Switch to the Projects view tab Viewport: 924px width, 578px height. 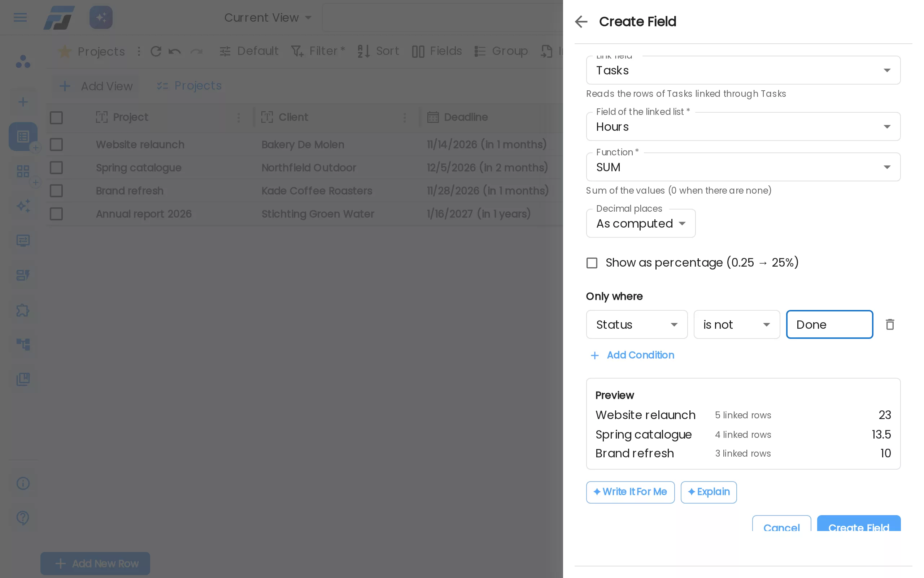pos(189,86)
